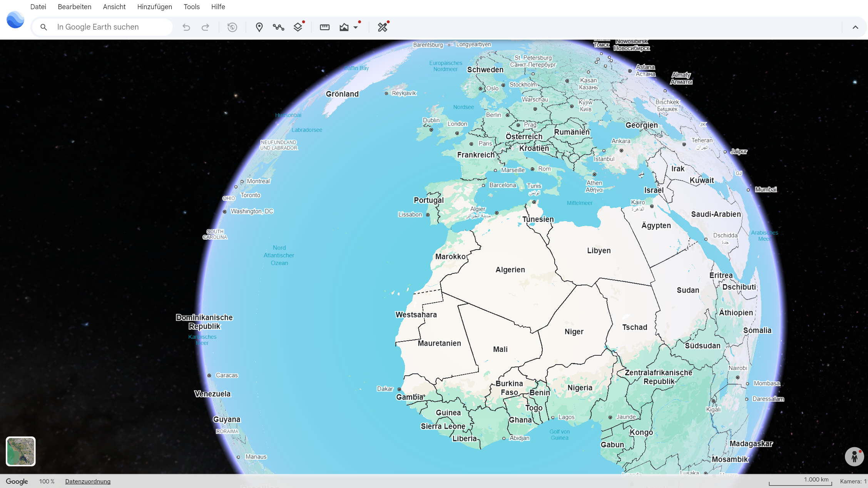This screenshot has width=868, height=488.
Task: Click the Schweden country label
Action: [485, 70]
